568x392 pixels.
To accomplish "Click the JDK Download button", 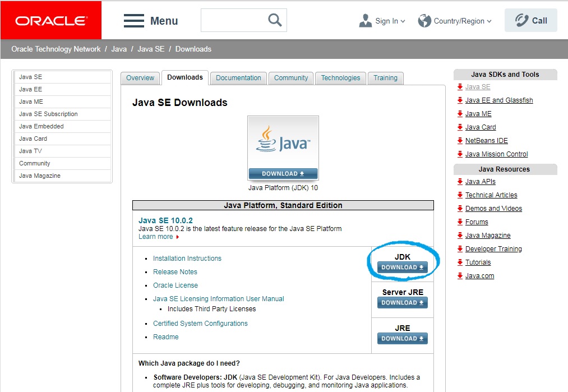I will pos(403,268).
